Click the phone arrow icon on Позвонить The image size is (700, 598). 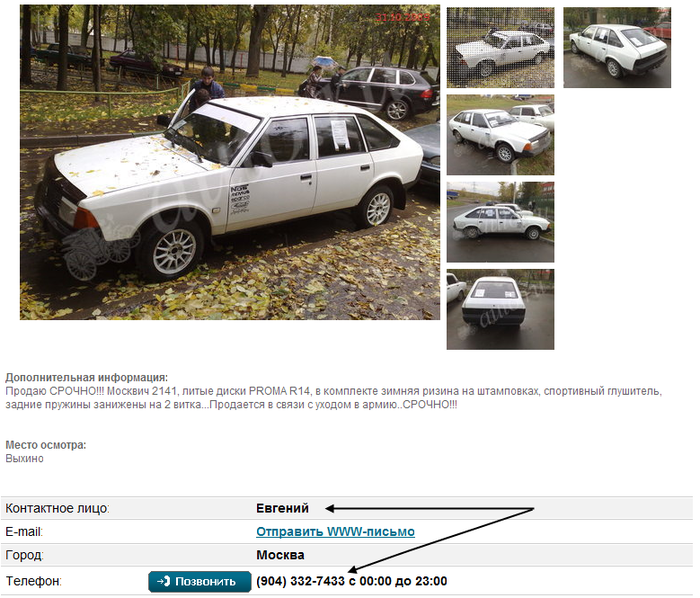pos(164,581)
